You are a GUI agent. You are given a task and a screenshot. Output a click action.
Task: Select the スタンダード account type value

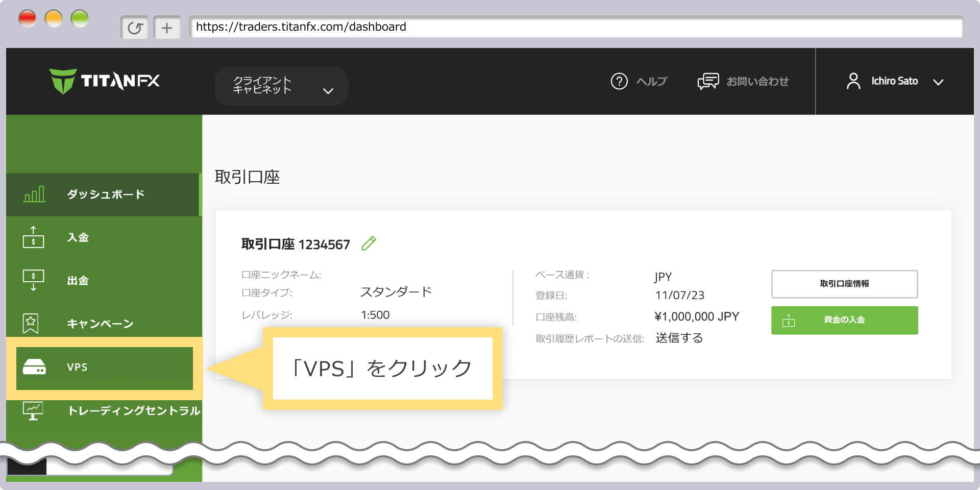coord(396,292)
